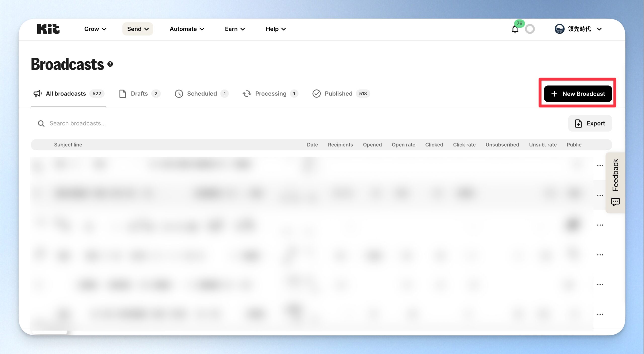
Task: Click the Export button
Action: [x=590, y=123]
